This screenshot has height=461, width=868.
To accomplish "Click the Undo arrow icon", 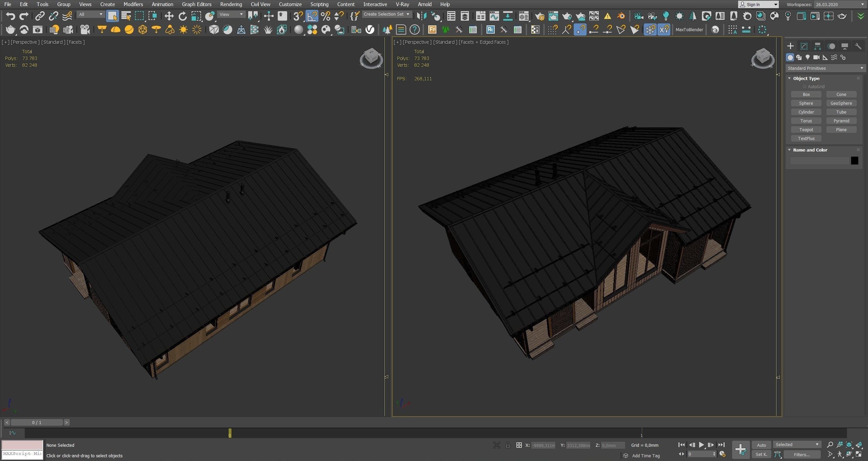I will pos(11,16).
